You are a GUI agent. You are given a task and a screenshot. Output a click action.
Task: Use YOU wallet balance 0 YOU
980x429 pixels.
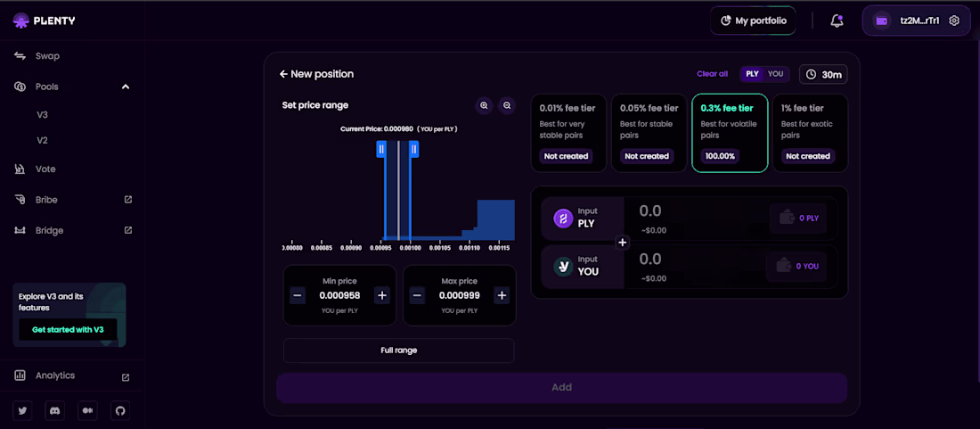[x=796, y=267]
